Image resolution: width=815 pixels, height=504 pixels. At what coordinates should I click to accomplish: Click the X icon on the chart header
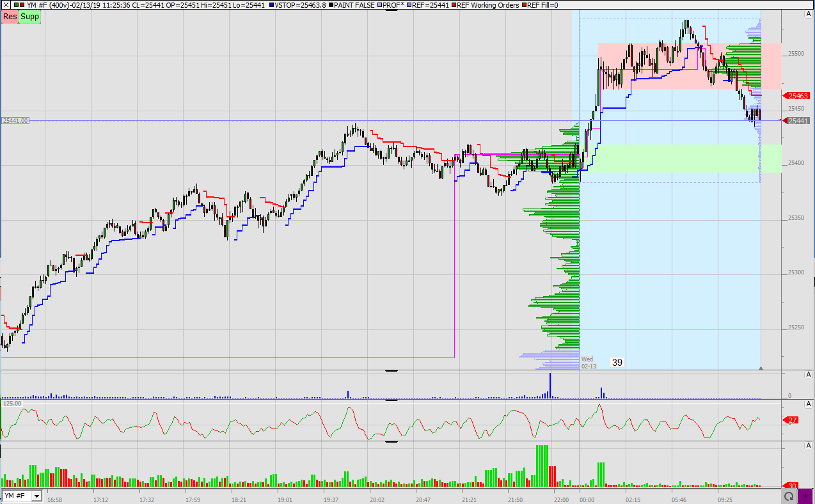tap(5, 5)
